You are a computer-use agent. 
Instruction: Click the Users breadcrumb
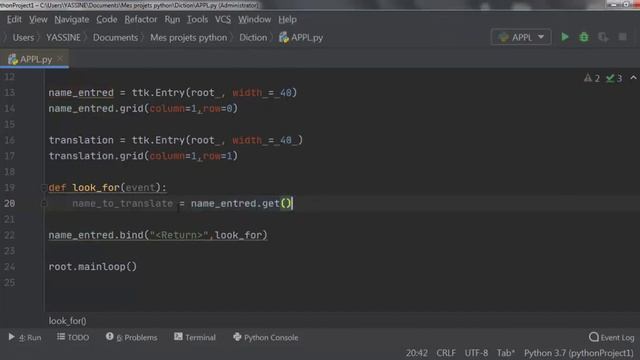click(x=23, y=38)
